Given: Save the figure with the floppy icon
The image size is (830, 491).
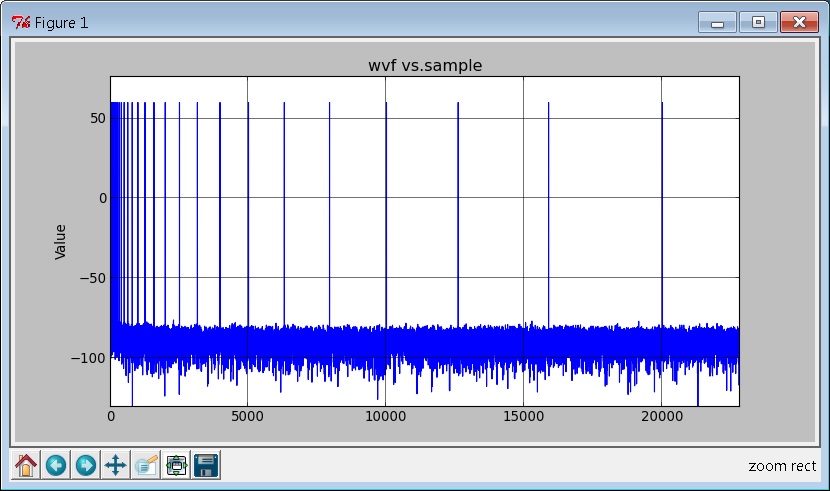Looking at the screenshot, I should coord(206,466).
